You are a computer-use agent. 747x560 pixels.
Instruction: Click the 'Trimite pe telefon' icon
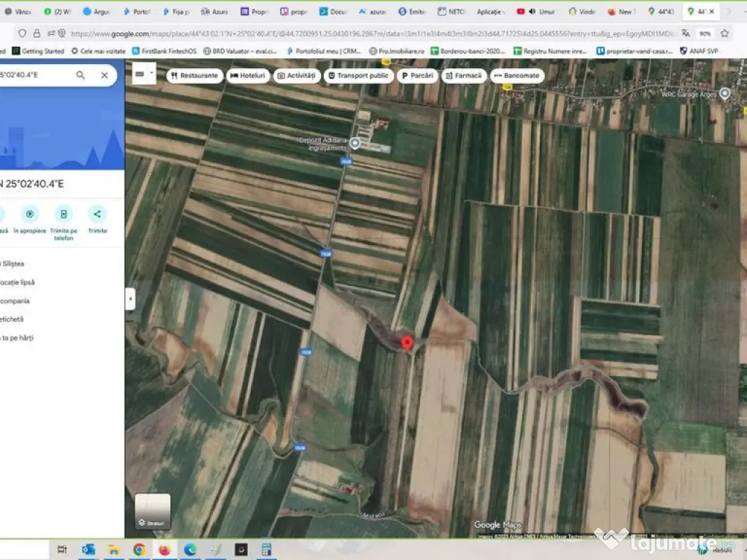tap(63, 214)
